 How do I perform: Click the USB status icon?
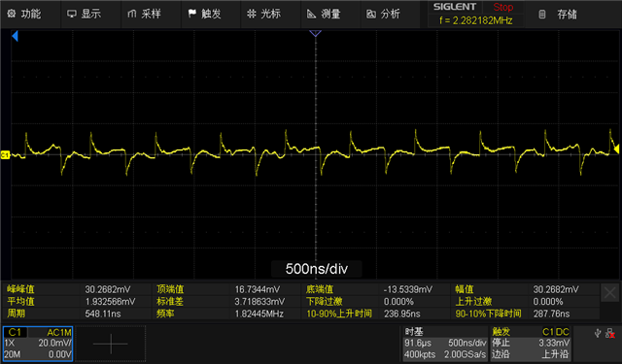[598, 333]
